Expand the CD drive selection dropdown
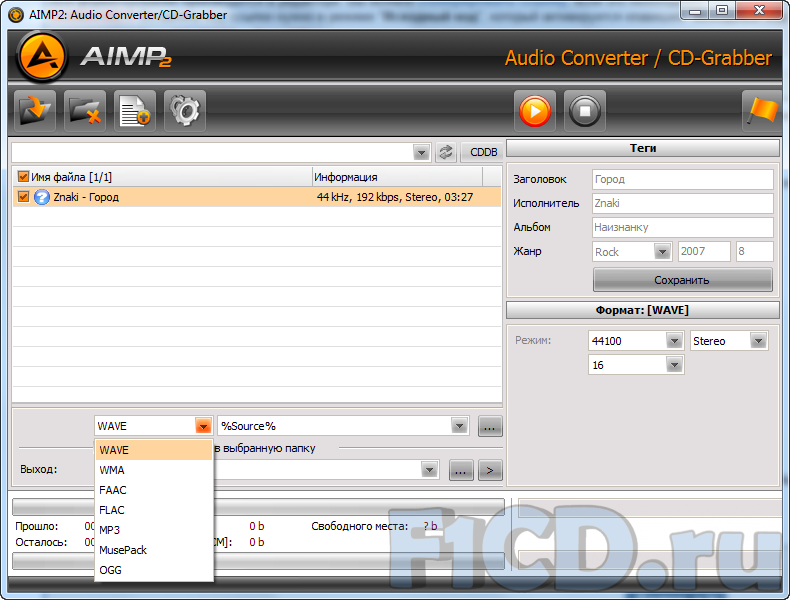 click(421, 152)
